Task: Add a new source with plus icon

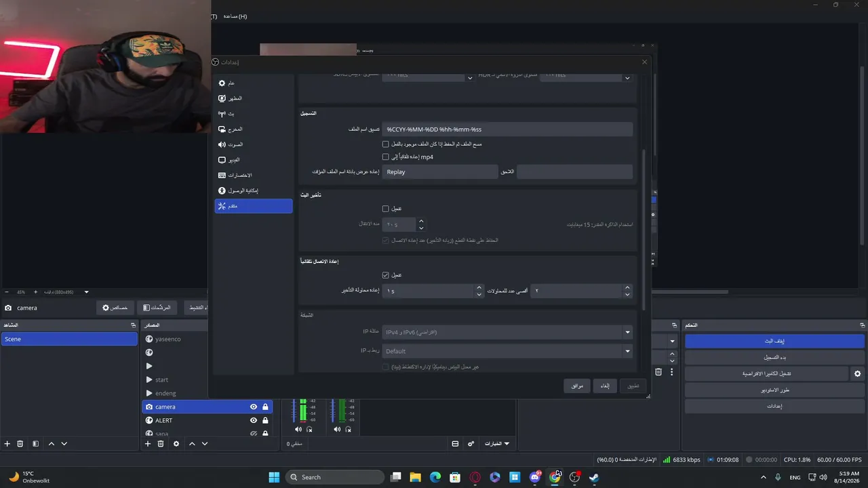Action: [x=148, y=444]
